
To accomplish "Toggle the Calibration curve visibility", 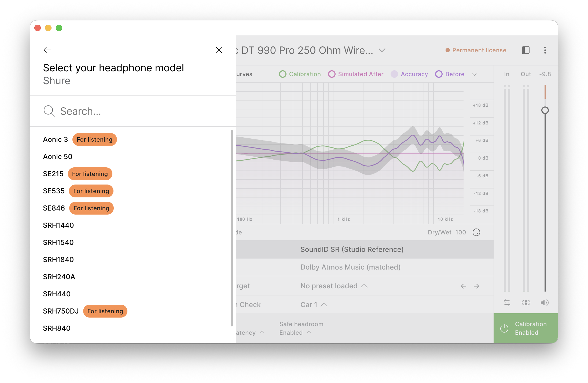I will pos(300,74).
